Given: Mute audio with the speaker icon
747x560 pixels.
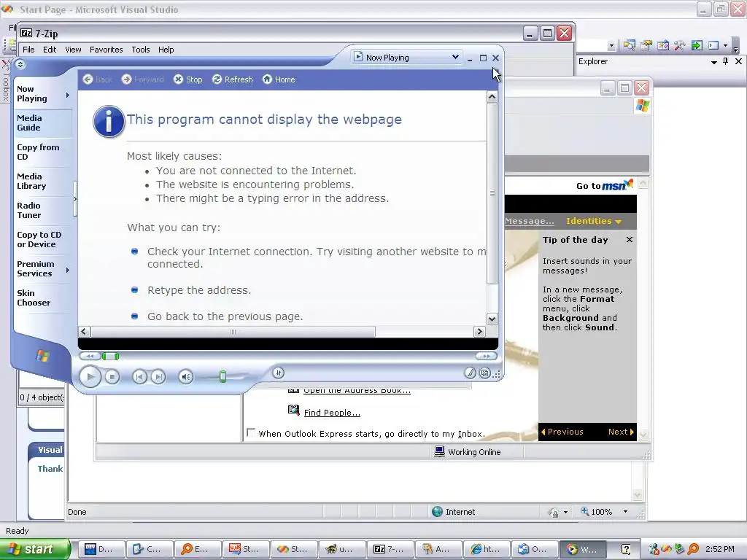Looking at the screenshot, I should 186,377.
